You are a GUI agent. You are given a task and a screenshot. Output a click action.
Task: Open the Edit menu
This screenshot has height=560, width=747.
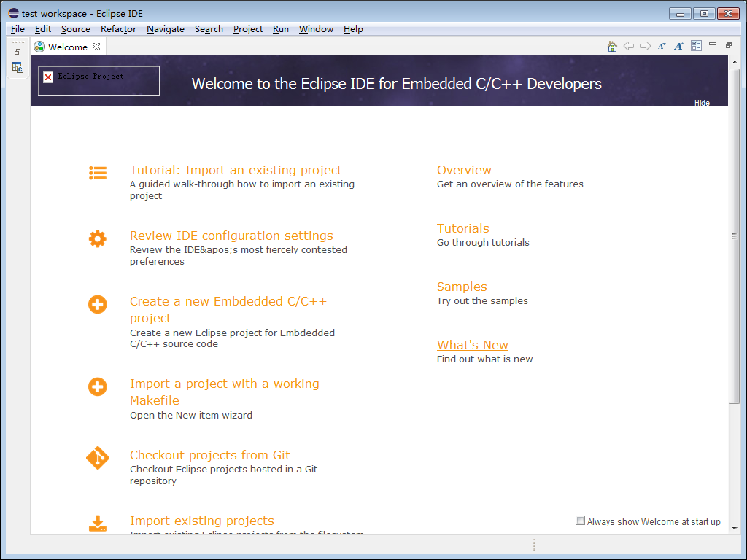[x=43, y=29]
